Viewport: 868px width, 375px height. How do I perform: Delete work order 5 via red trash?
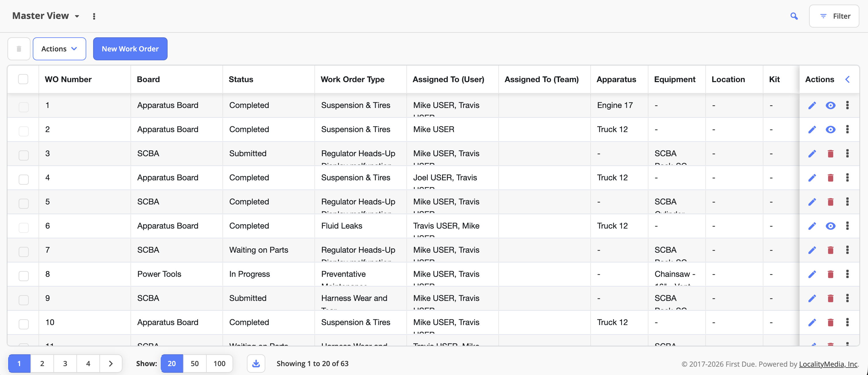click(x=830, y=202)
